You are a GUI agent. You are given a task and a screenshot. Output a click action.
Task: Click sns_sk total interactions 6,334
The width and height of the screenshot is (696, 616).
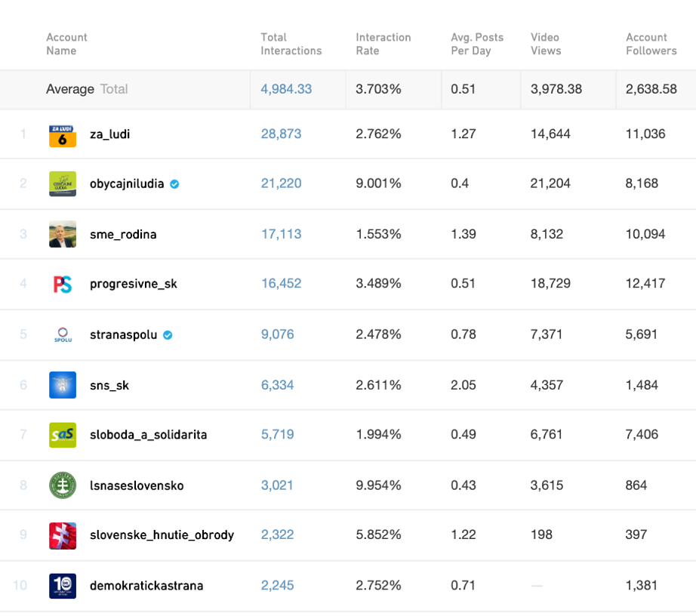click(278, 385)
